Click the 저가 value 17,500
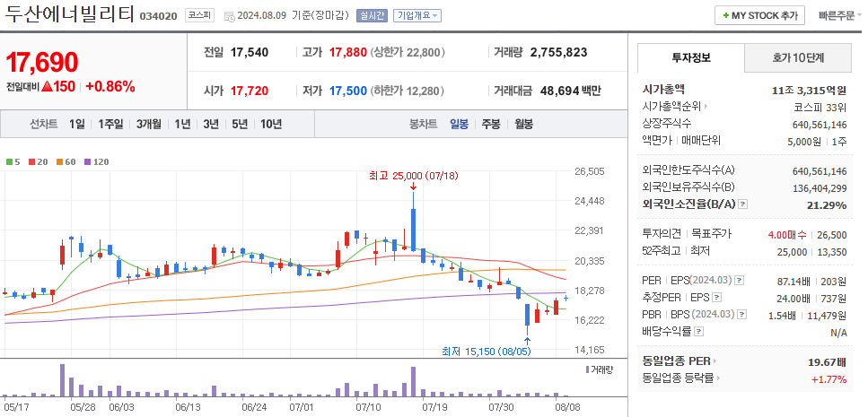This screenshot has width=868, height=417. pos(347,91)
